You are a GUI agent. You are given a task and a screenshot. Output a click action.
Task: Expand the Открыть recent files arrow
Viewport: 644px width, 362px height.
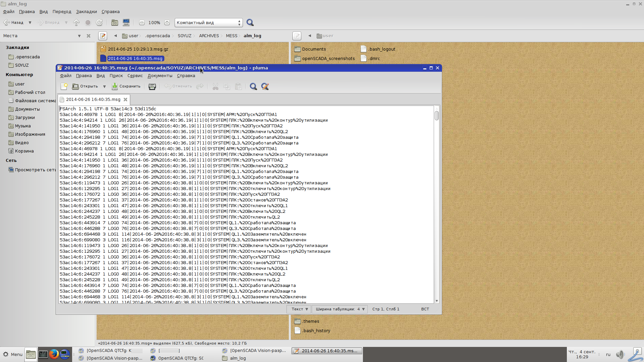pyautogui.click(x=104, y=87)
